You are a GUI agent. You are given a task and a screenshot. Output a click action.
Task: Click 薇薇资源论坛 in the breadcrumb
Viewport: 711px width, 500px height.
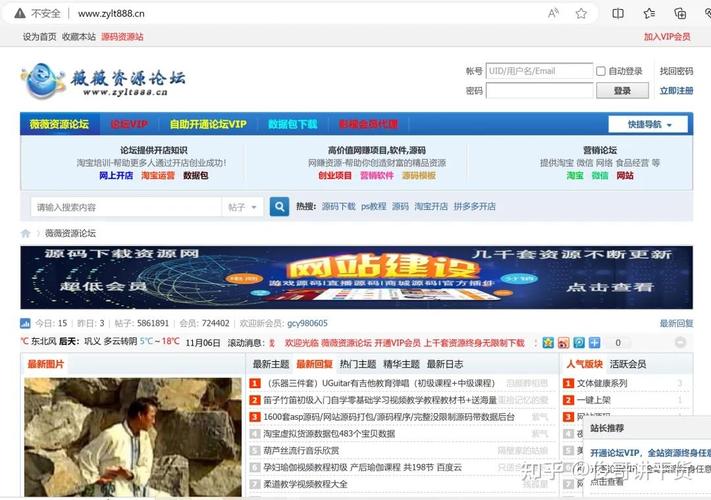(70, 233)
